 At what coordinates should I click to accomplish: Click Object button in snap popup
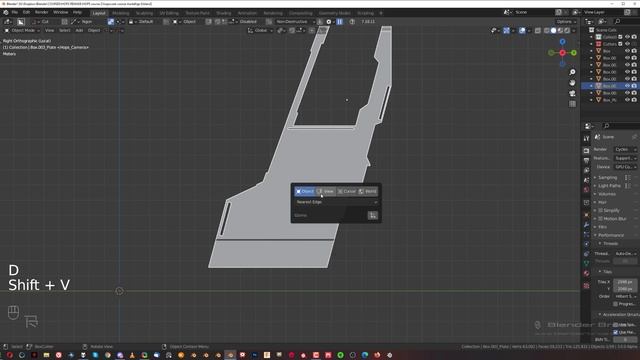point(305,191)
